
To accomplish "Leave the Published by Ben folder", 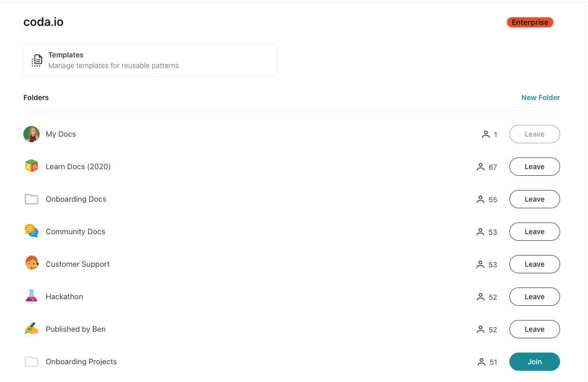I will coord(534,329).
